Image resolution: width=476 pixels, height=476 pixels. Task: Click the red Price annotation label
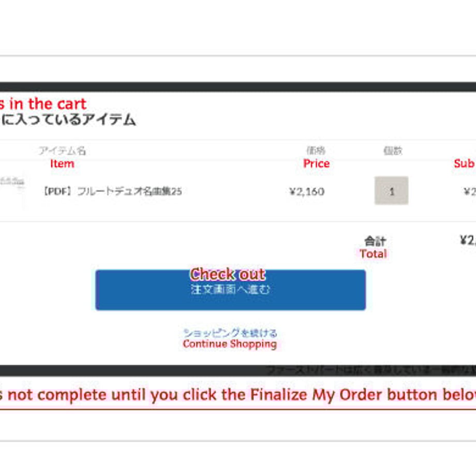pos(316,163)
